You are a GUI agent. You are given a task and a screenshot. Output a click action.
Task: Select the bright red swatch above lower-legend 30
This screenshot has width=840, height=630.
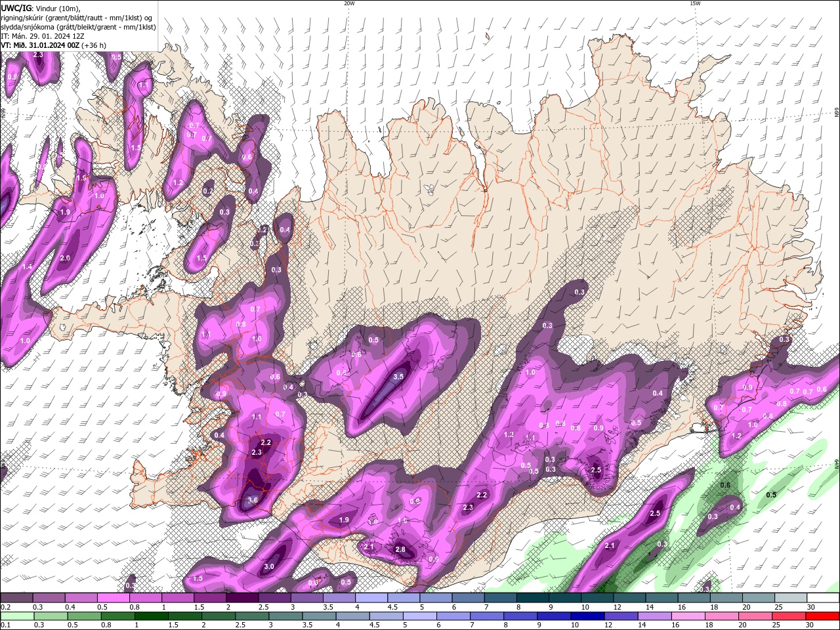click(822, 616)
